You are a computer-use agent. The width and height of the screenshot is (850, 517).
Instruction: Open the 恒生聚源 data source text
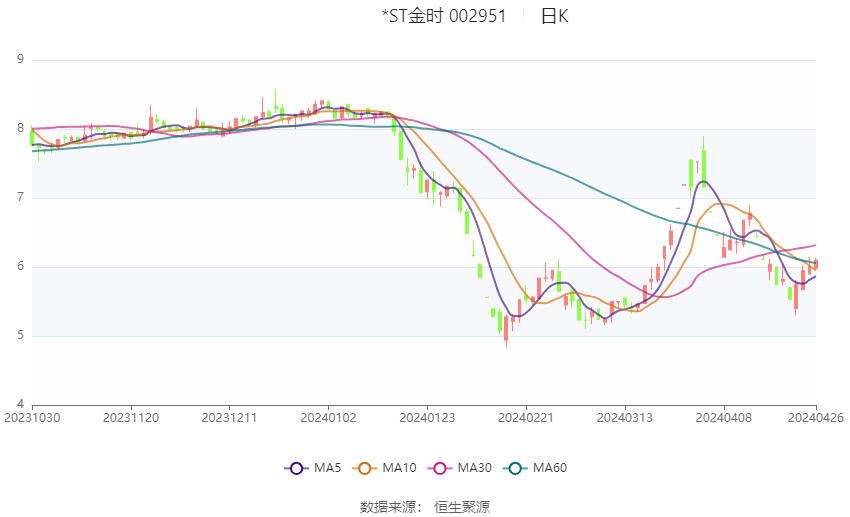462,507
